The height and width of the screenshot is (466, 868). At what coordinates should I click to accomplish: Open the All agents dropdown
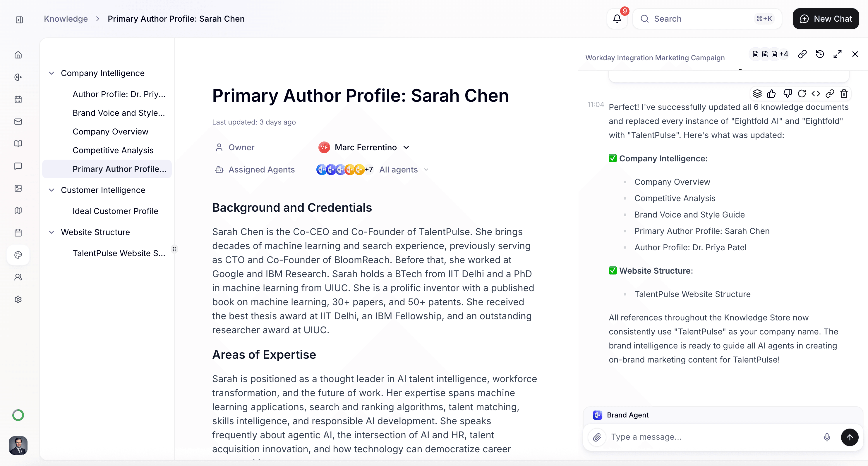(403, 169)
